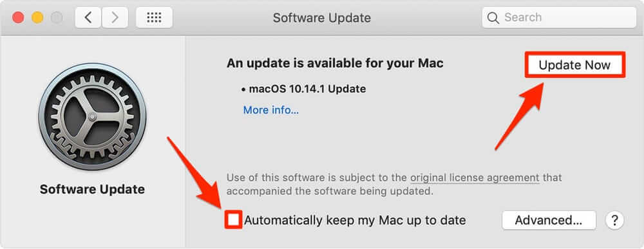Click the Software Update window title
The height and width of the screenshot is (249, 644).
321,17
